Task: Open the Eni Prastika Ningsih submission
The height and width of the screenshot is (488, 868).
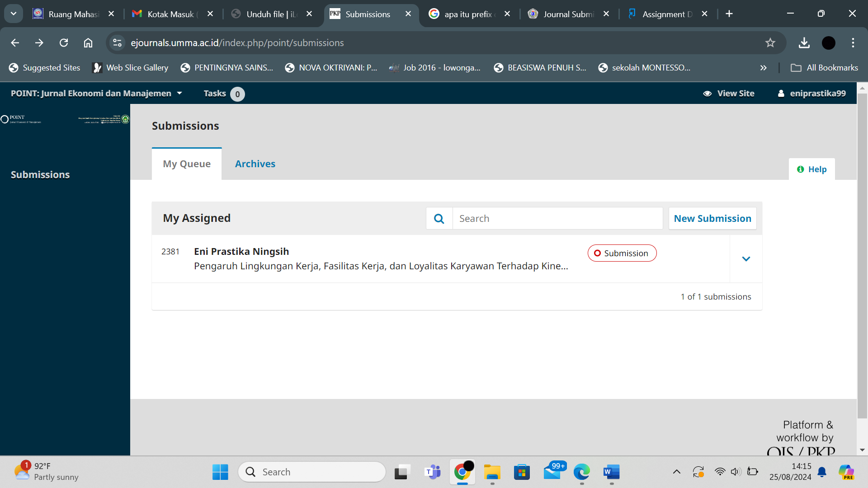Action: point(241,251)
